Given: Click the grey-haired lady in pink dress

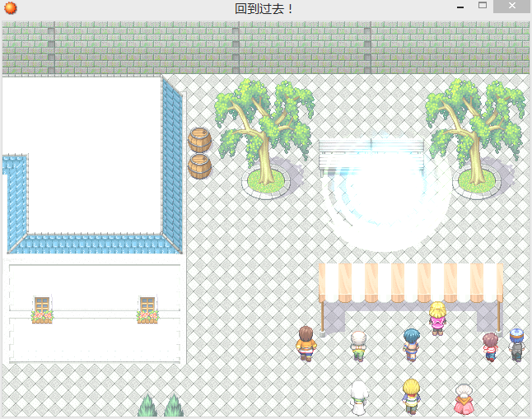Looking at the screenshot, I should (x=464, y=399).
